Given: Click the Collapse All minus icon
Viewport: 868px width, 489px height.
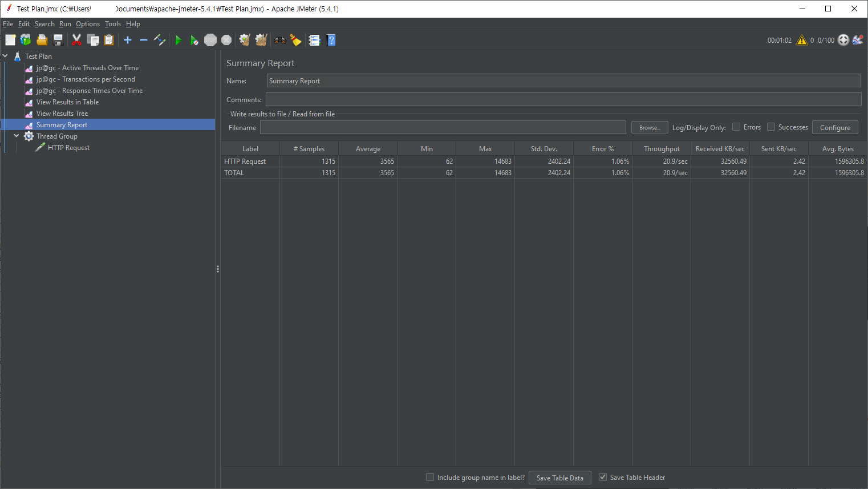Looking at the screenshot, I should 144,40.
